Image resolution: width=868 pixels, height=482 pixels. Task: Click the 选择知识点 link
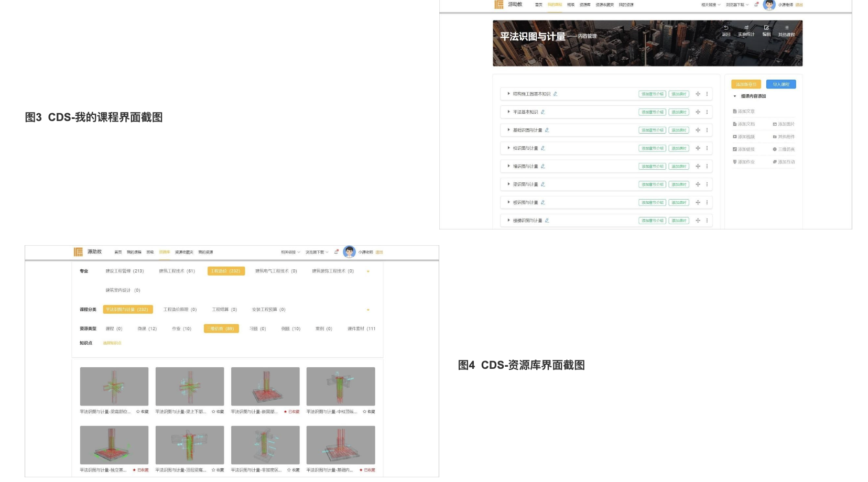point(112,343)
